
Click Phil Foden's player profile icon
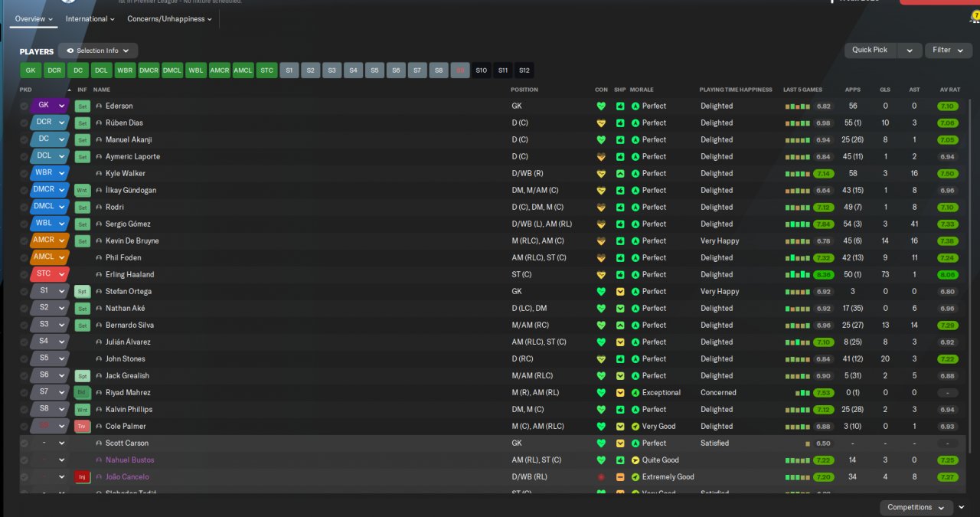point(99,257)
